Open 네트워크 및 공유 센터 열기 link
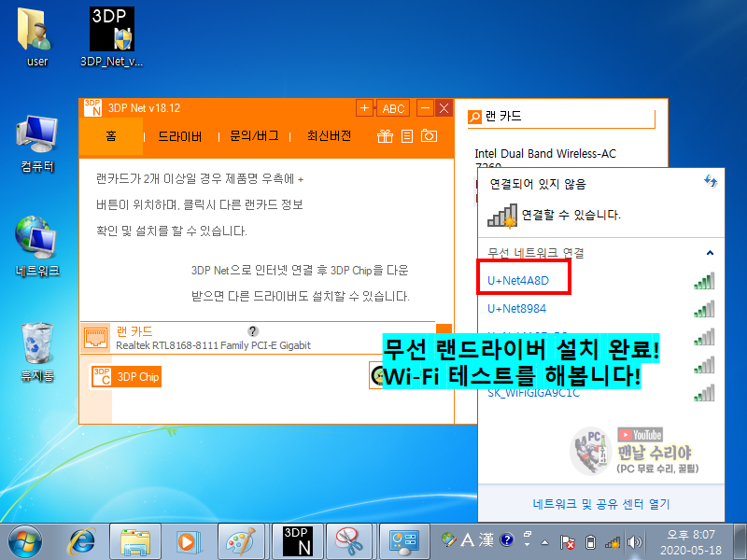This screenshot has height=560, width=747. [600, 504]
